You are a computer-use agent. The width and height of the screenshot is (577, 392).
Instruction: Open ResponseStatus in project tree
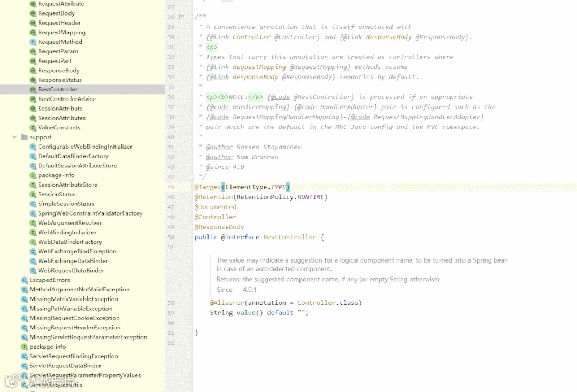59,80
